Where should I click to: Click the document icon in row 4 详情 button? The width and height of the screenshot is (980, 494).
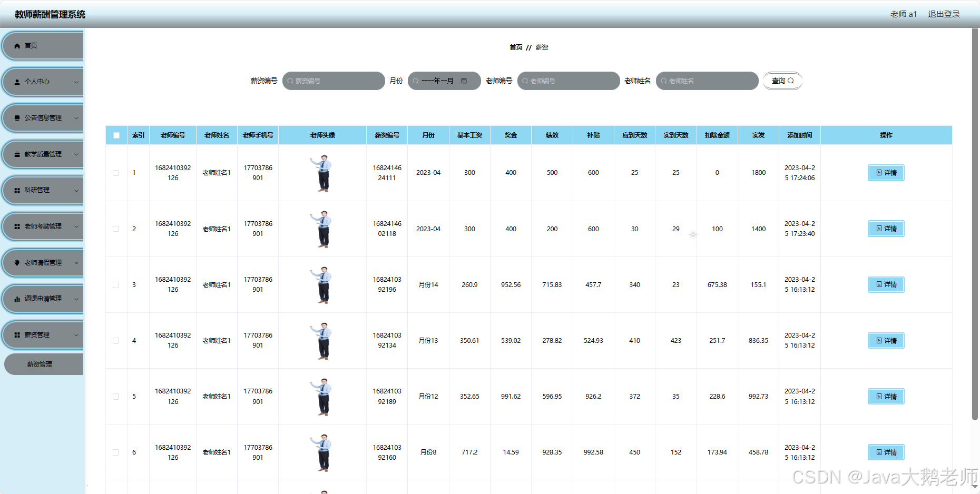click(x=879, y=341)
